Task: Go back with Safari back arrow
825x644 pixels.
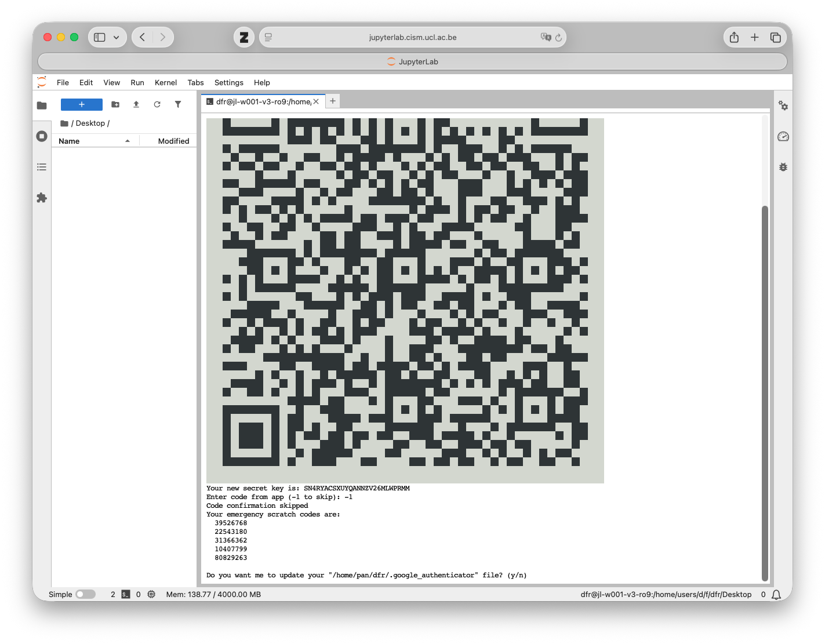Action: tap(142, 37)
